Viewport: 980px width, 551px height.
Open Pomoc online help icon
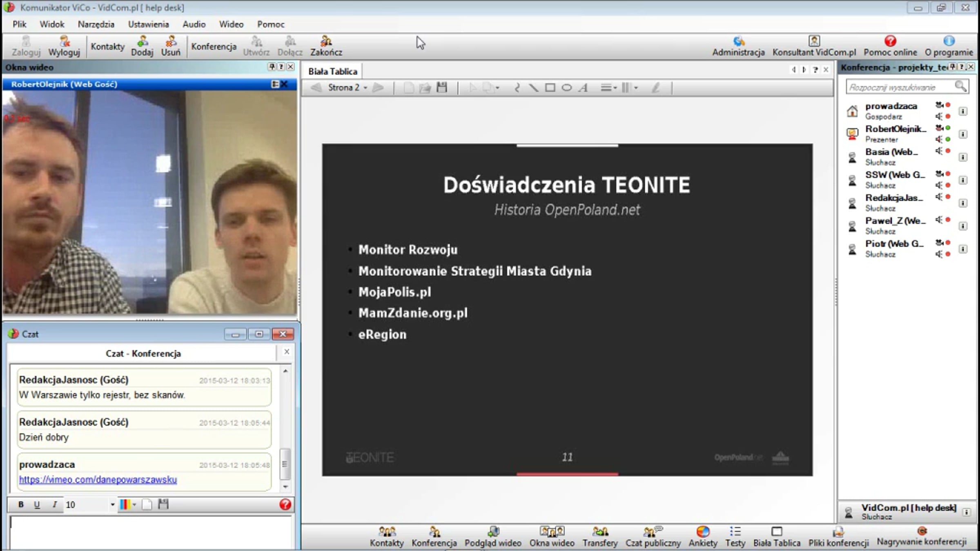pos(890,46)
